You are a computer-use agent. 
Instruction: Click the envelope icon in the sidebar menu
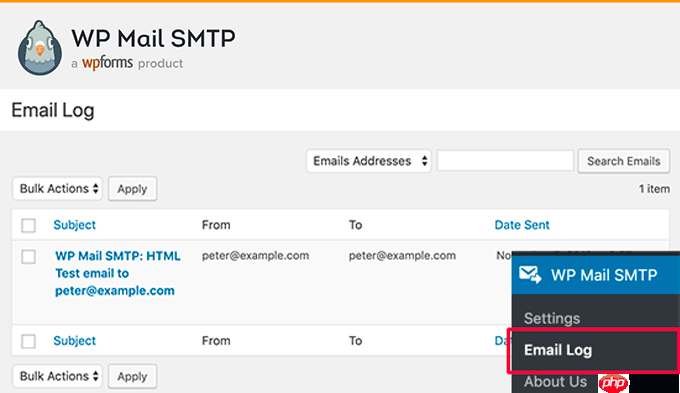coord(530,275)
